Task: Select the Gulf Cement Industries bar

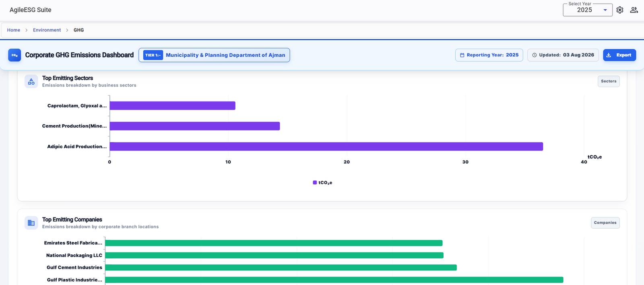Action: [x=281, y=268]
